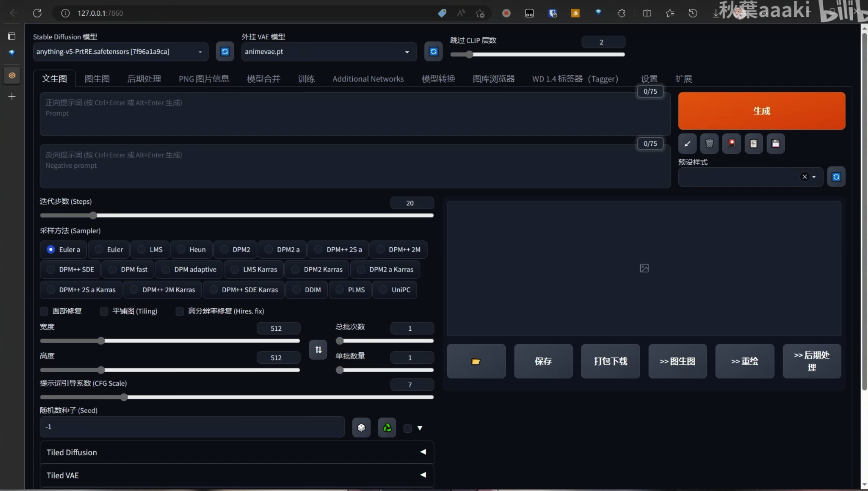Collapse the Tiled VAE panel
Viewport: 868px width, 491px height.
coord(236,475)
